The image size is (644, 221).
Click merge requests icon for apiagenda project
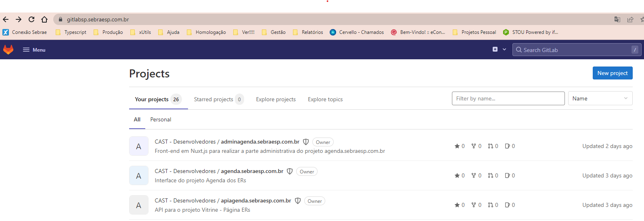491,205
